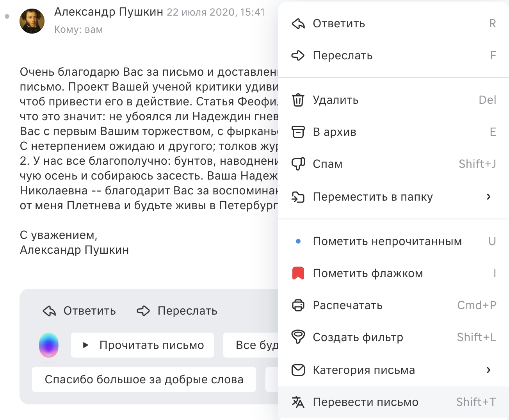Play Прочитать письмо audio button
The width and height of the screenshot is (509, 420).
click(142, 345)
